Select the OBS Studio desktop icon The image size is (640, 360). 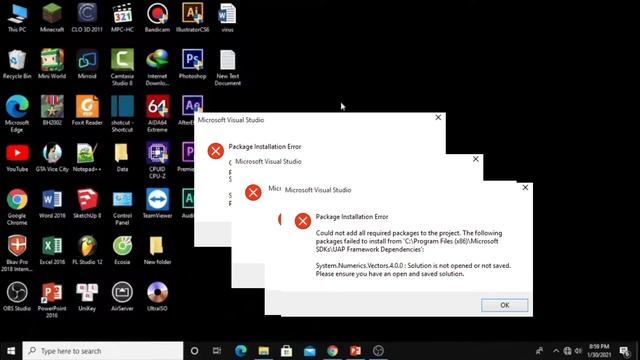pos(17,297)
